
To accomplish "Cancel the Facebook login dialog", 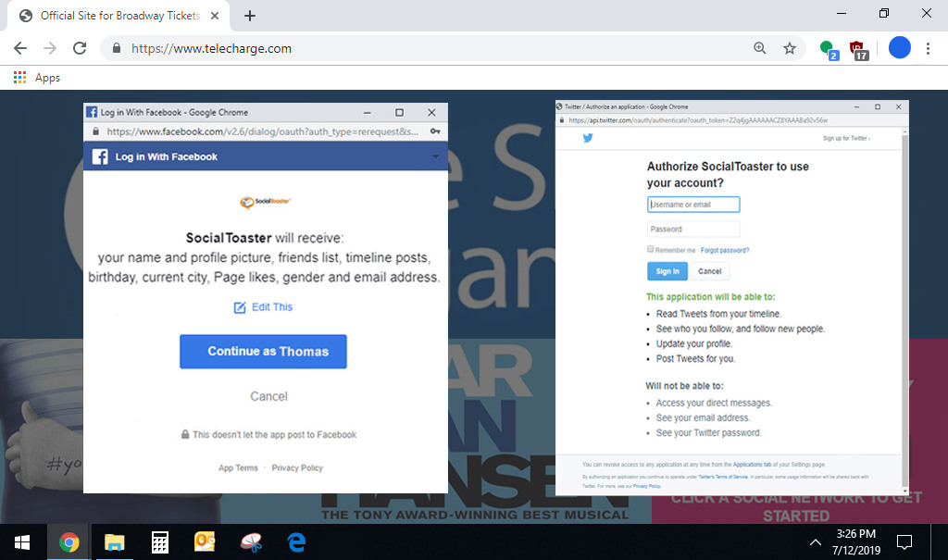I will [x=269, y=396].
